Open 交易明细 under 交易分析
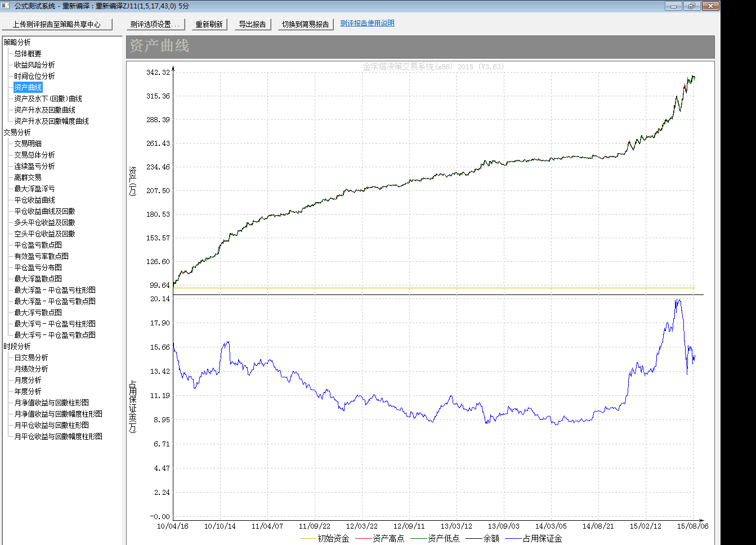The width and height of the screenshot is (756, 545). pos(28,144)
